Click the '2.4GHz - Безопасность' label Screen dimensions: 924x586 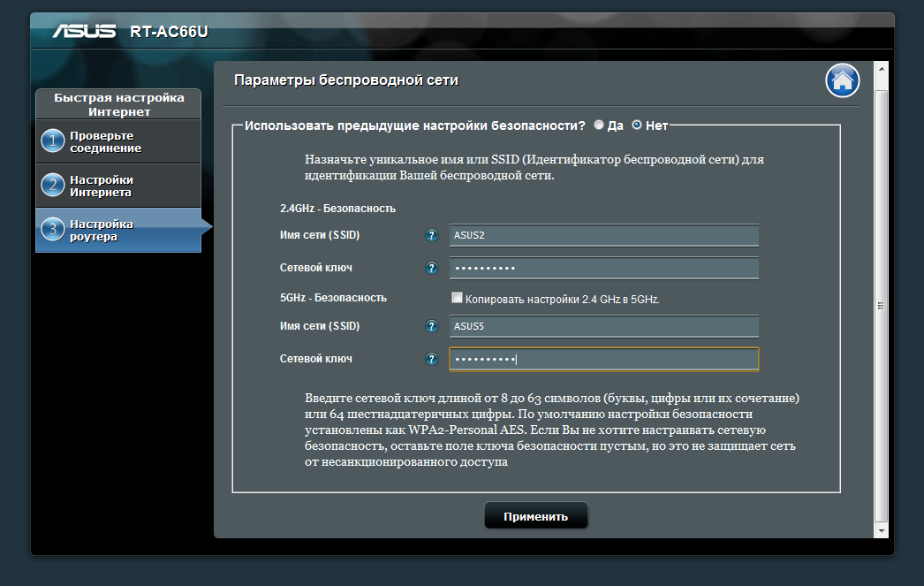(x=337, y=209)
